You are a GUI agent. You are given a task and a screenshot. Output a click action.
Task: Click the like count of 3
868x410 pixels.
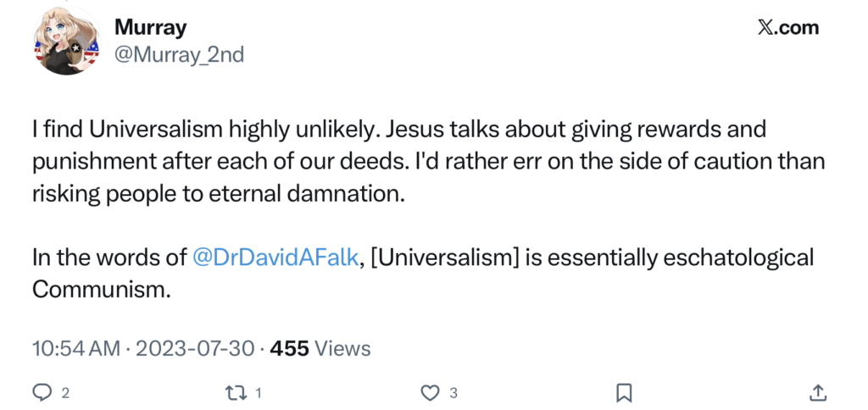point(454,393)
